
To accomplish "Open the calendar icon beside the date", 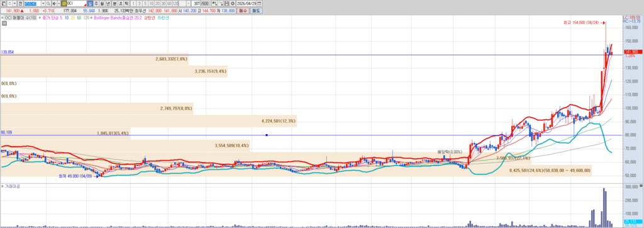I will [259, 4].
